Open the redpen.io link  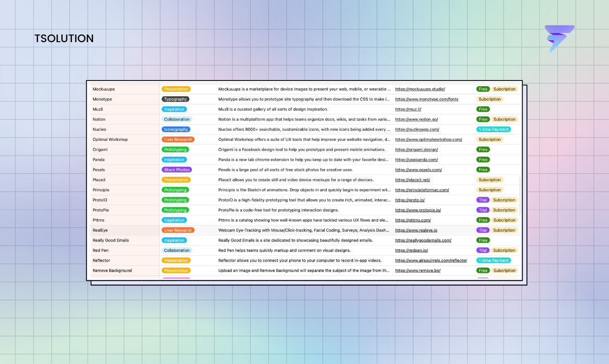coord(411,250)
